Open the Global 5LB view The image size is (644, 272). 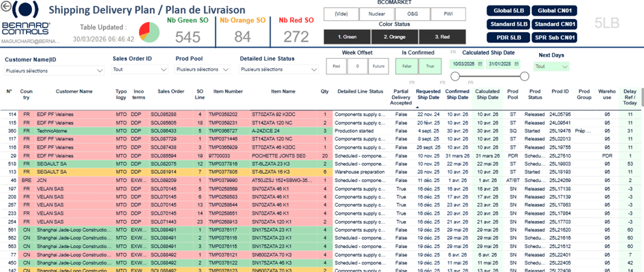pos(508,11)
